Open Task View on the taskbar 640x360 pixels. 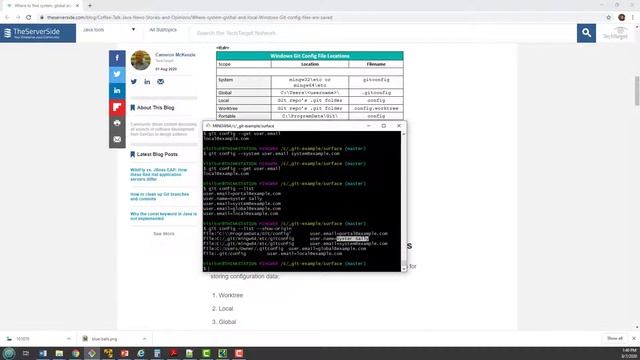[26, 353]
